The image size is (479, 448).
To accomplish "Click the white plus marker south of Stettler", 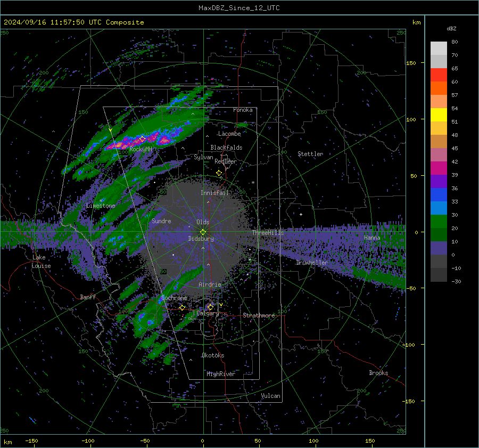I will coord(301,214).
